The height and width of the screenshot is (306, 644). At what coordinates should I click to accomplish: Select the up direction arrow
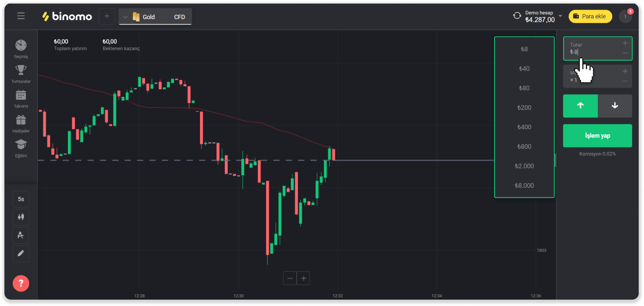click(x=580, y=106)
